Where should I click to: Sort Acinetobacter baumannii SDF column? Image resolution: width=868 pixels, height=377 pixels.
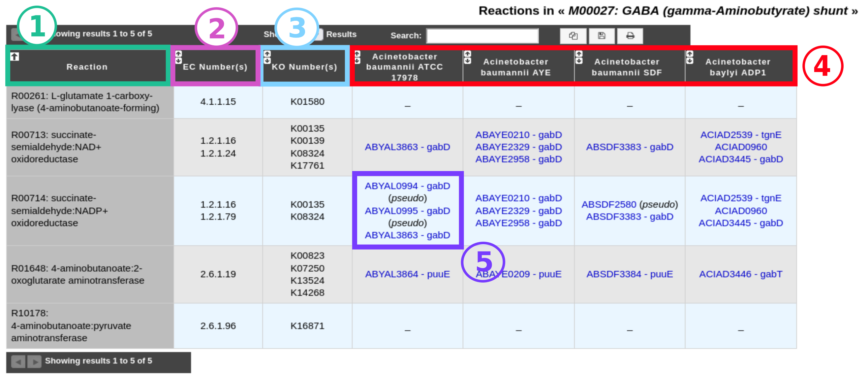579,57
